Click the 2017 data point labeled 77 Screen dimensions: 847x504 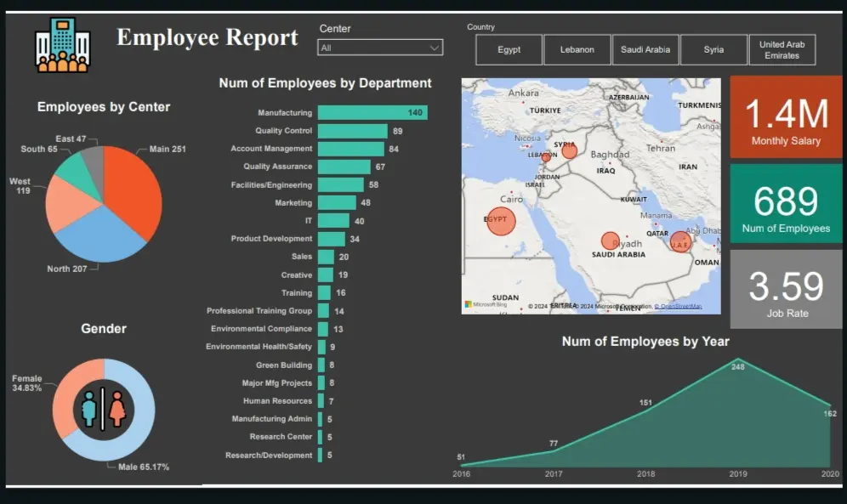554,451
